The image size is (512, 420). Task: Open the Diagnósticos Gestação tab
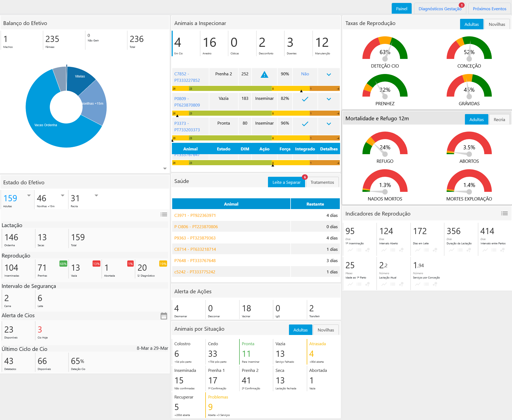point(440,9)
